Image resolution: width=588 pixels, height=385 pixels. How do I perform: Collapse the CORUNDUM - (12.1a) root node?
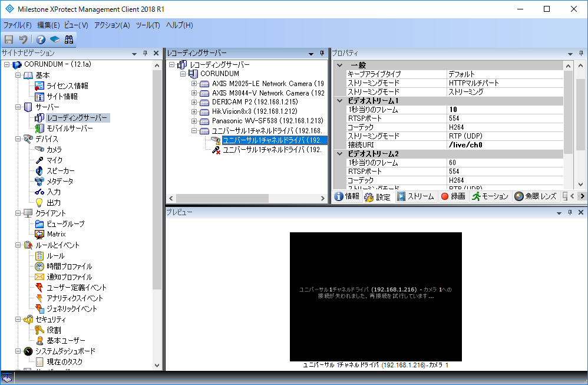pos(6,64)
